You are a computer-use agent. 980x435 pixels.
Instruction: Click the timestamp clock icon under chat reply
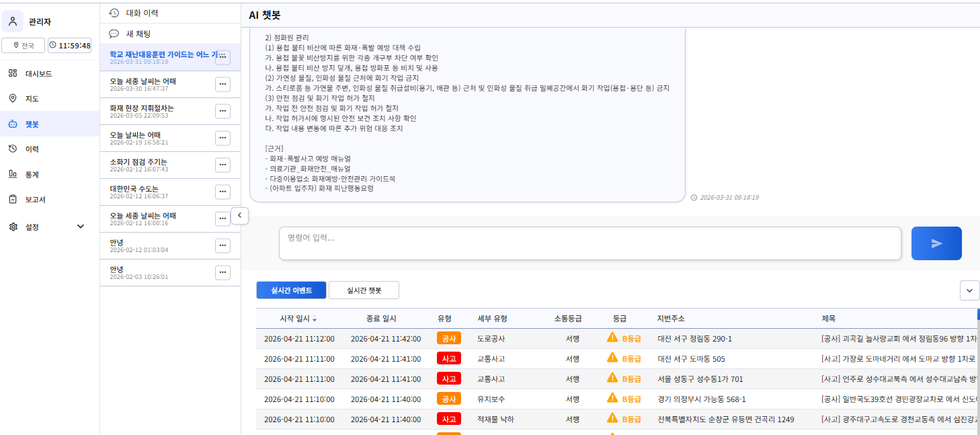(x=694, y=198)
